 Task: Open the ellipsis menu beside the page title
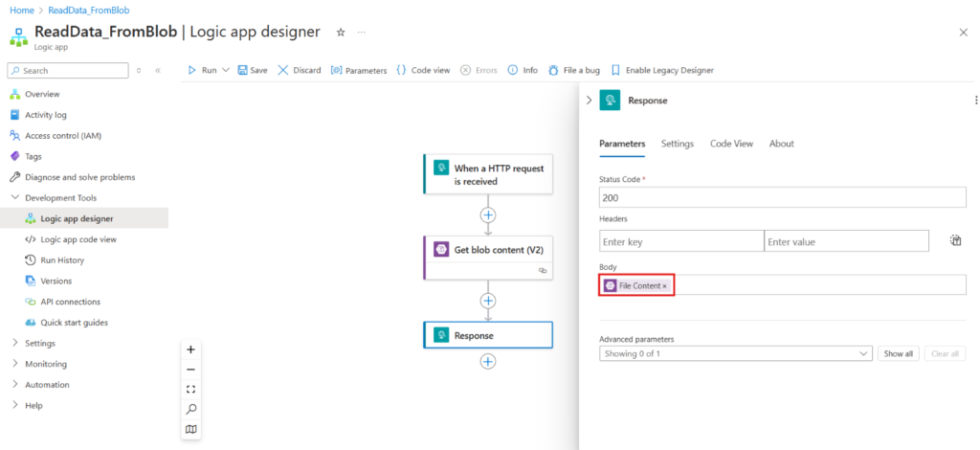(x=361, y=33)
